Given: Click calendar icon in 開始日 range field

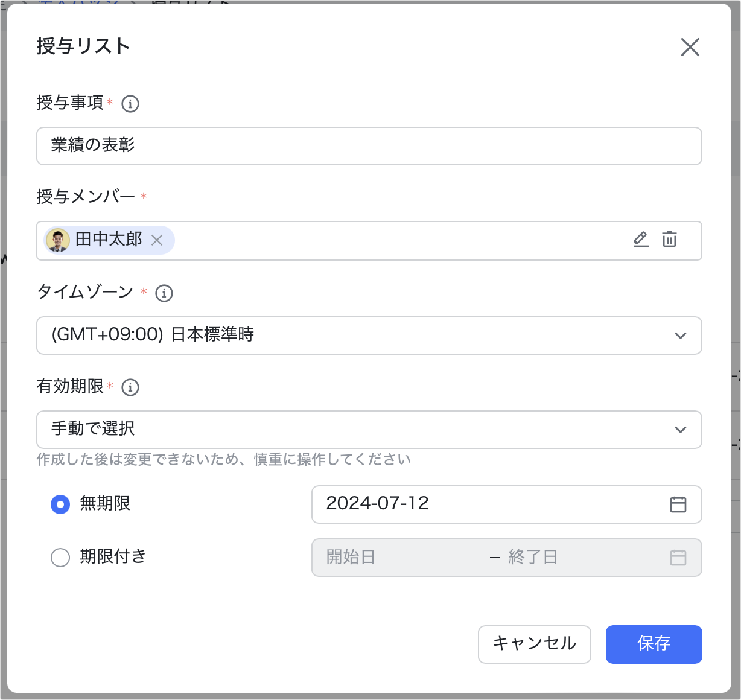Looking at the screenshot, I should click(678, 558).
